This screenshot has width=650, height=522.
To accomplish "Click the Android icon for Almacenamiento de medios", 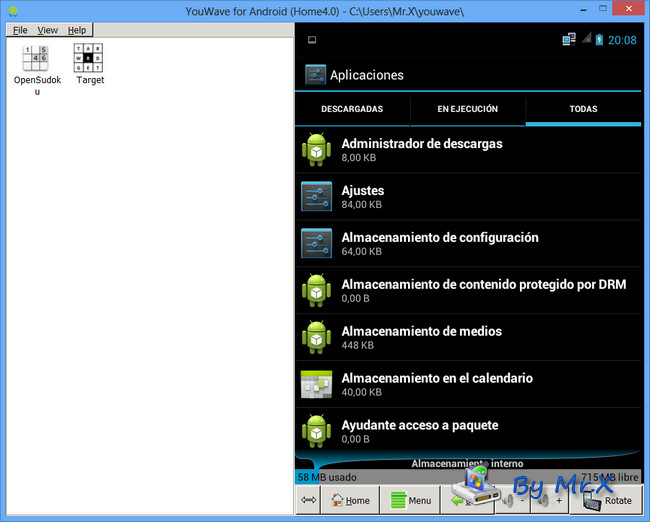I will (x=316, y=337).
